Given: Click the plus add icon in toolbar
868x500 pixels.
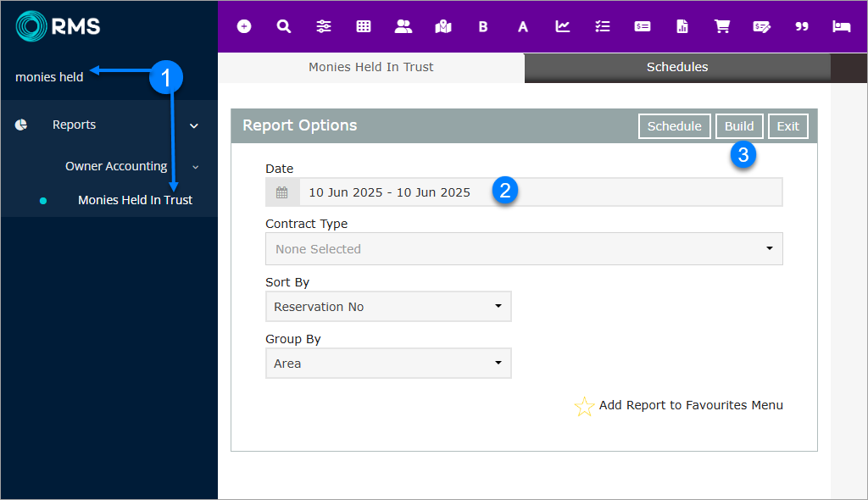Looking at the screenshot, I should (244, 26).
